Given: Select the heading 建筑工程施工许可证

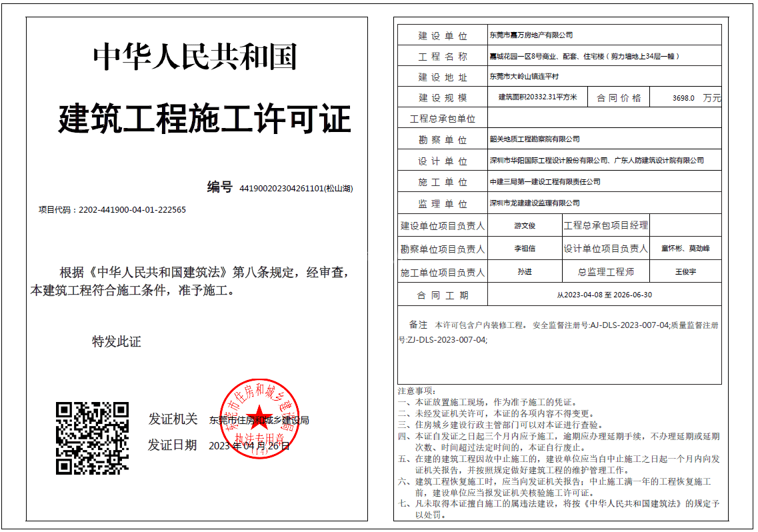Looking at the screenshot, I should tap(205, 119).
